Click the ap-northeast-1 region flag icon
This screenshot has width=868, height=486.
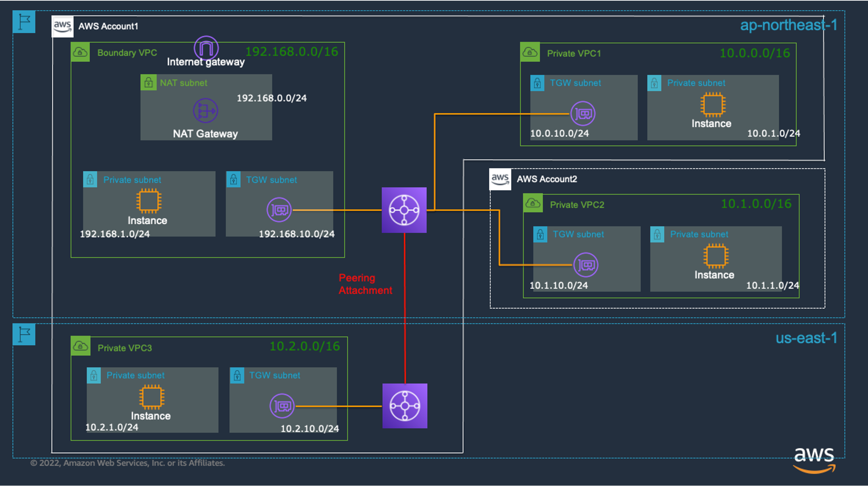[24, 22]
